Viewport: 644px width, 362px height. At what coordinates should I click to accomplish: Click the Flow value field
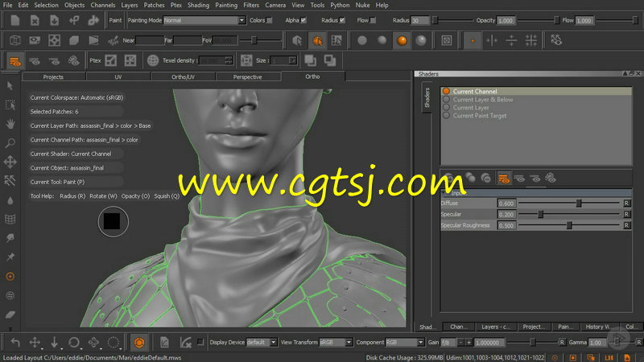tap(584, 20)
